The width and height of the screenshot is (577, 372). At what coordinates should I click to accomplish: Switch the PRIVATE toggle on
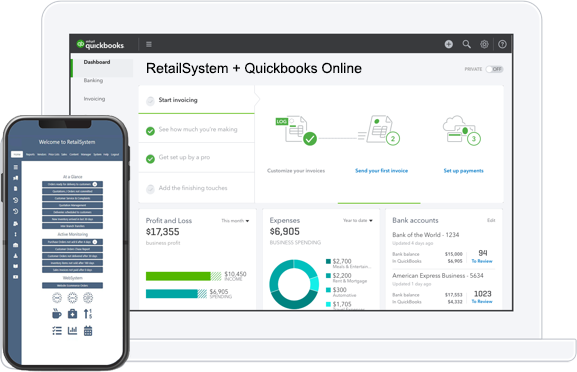[495, 69]
